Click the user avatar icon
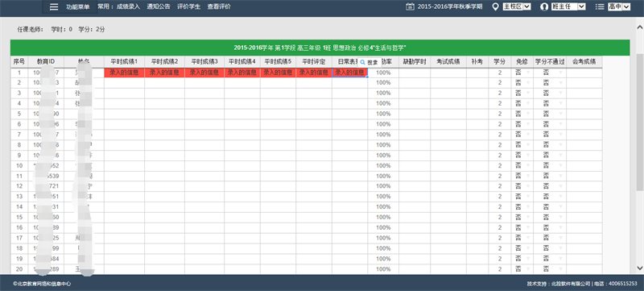 pyautogui.click(x=544, y=6)
